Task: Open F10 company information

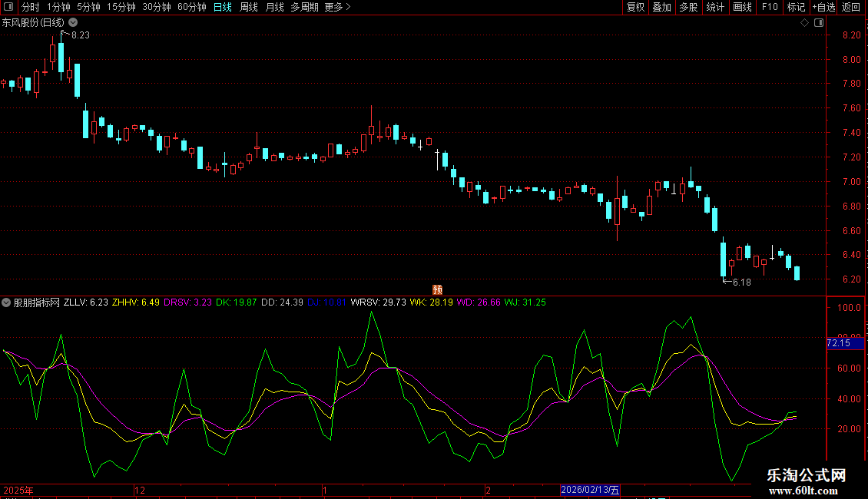Action: click(770, 8)
